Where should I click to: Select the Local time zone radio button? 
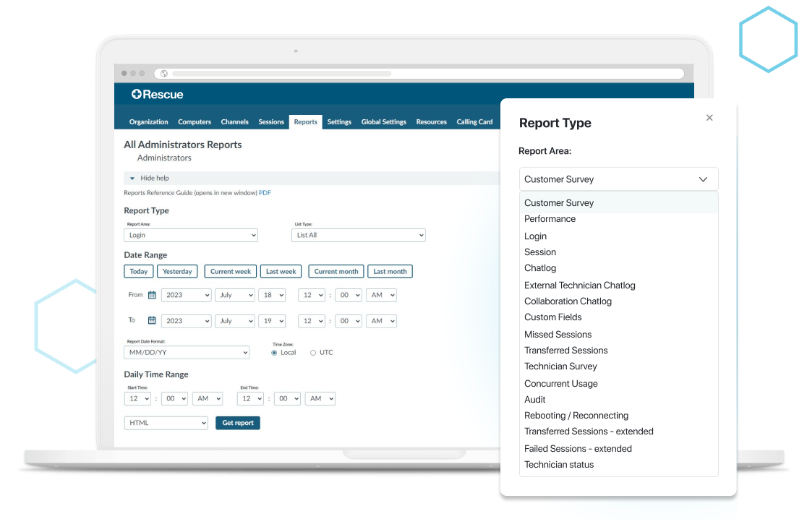pyautogui.click(x=273, y=352)
